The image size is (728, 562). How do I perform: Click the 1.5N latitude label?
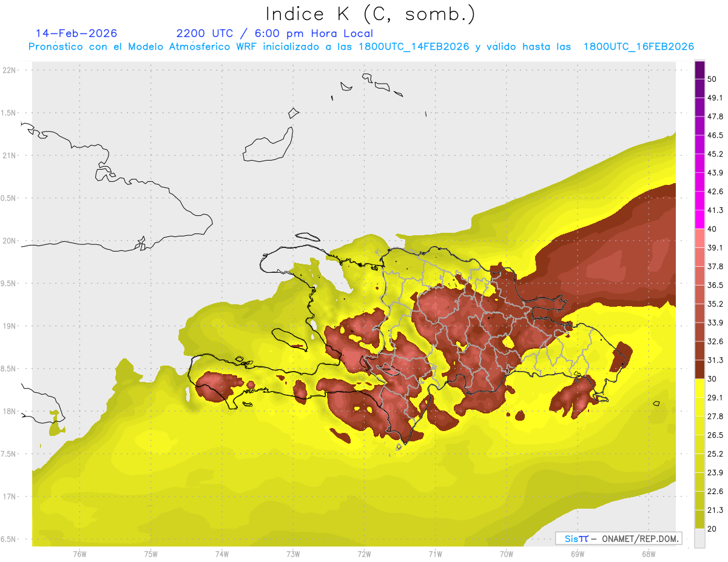click(x=8, y=113)
